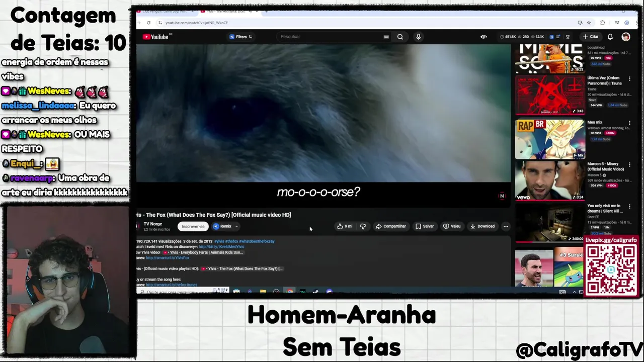The image size is (644, 362).
Task: Open the Criar create button
Action: (591, 37)
